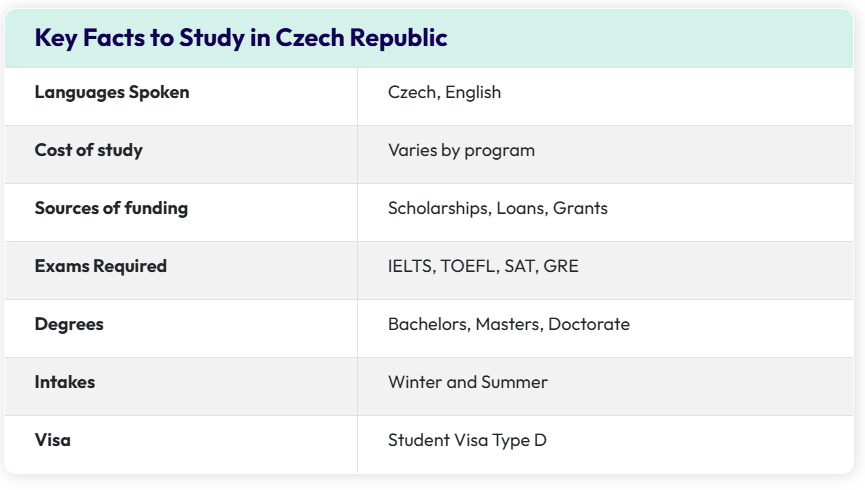The height and width of the screenshot is (490, 865).
Task: Select the 'Exams Required' row label
Action: click(x=101, y=266)
